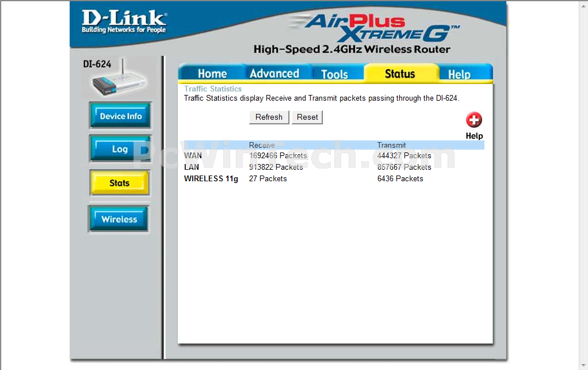Click wireless transmit value 6436 Packets

click(400, 179)
